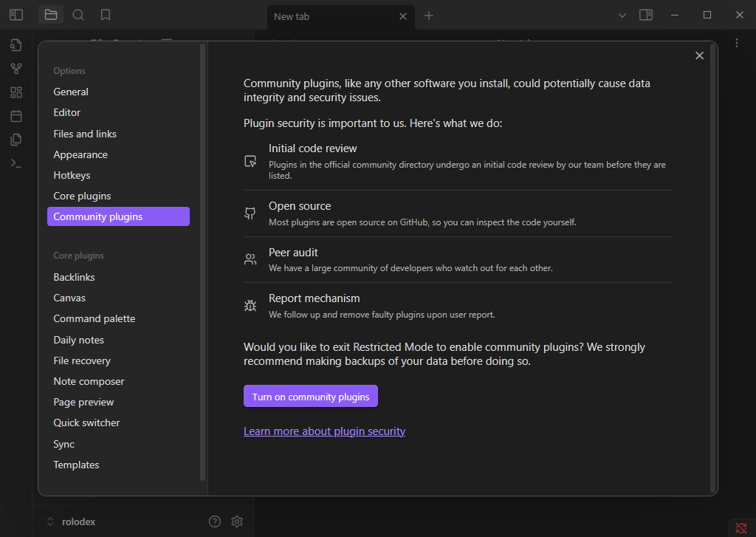Viewport: 756px width, 537px height.
Task: Click the Initial code review heading
Action: click(313, 148)
